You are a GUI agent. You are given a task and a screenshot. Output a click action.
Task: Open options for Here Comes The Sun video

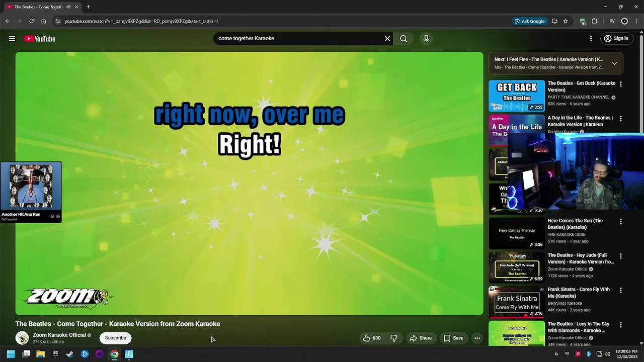(620, 222)
